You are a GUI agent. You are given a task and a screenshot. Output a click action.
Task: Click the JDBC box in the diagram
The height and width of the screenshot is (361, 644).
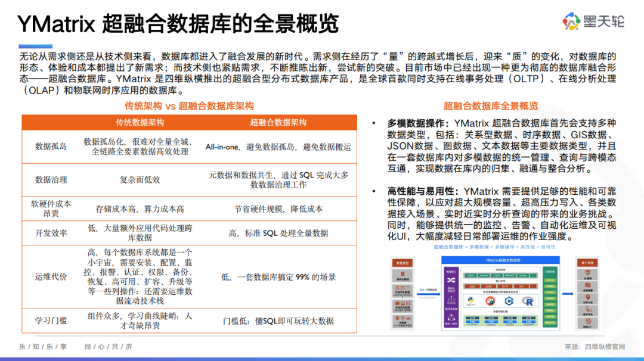click(x=472, y=287)
